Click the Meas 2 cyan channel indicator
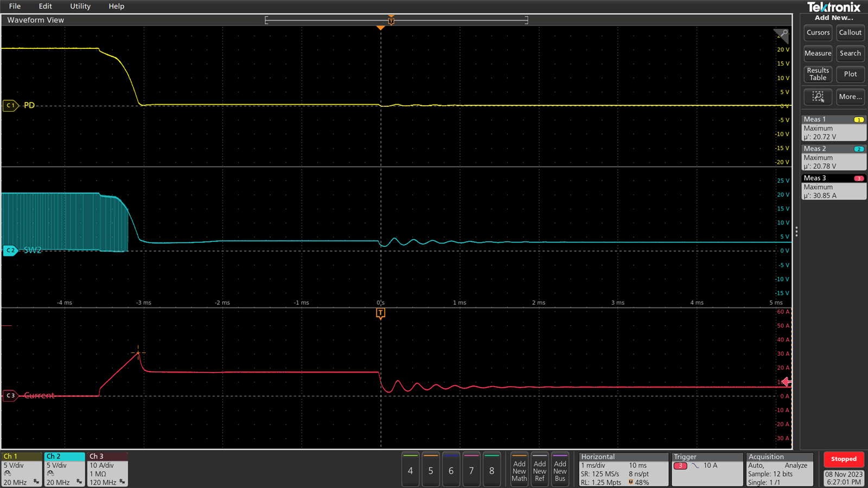Viewport: 868px width, 488px height. (859, 149)
